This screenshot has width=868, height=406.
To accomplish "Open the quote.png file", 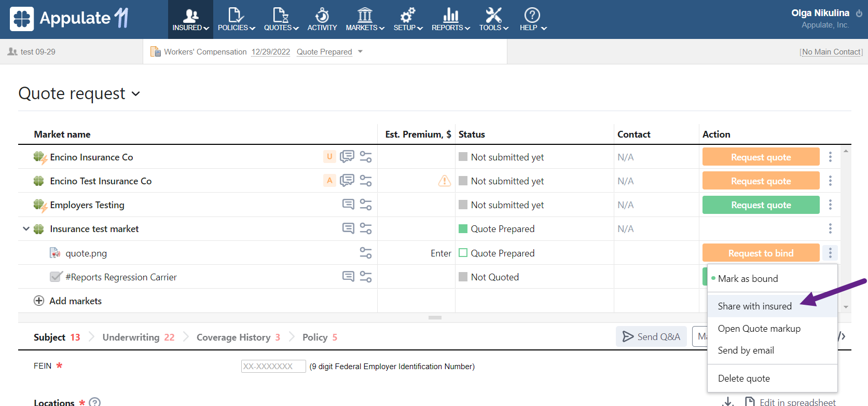I will pos(86,253).
